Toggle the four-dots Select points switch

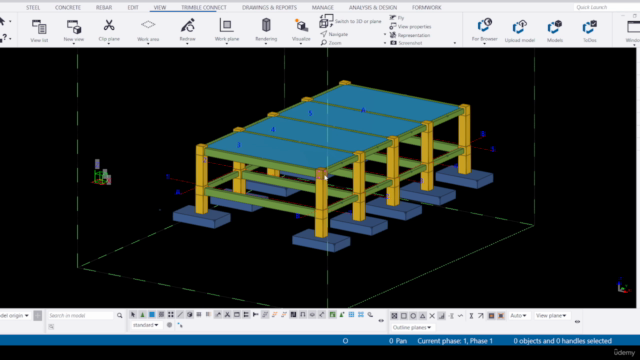coord(171,315)
